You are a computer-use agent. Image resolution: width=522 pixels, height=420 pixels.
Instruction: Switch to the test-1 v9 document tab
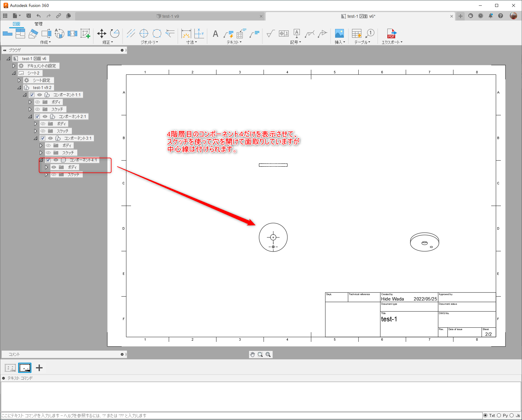point(170,16)
